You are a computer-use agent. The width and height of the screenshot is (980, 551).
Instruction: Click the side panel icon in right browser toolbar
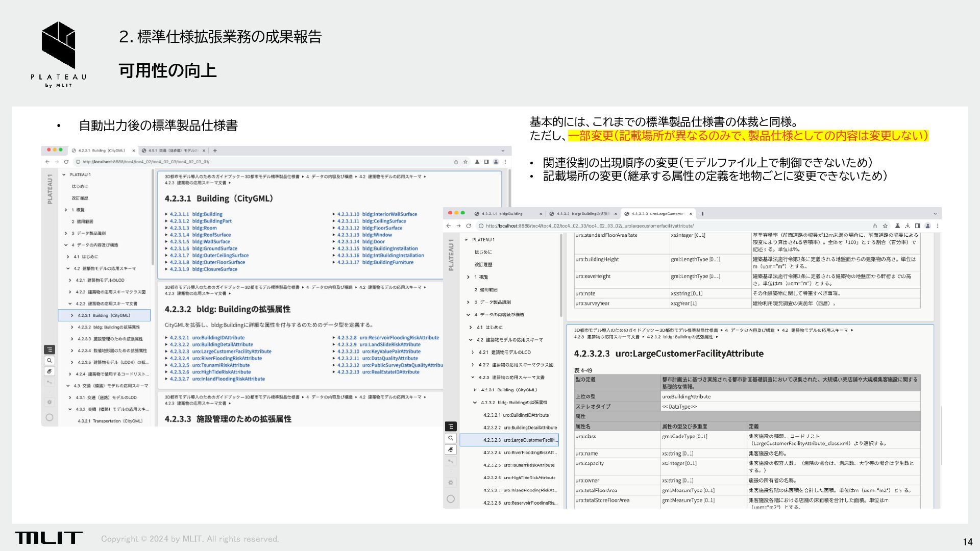click(x=917, y=226)
